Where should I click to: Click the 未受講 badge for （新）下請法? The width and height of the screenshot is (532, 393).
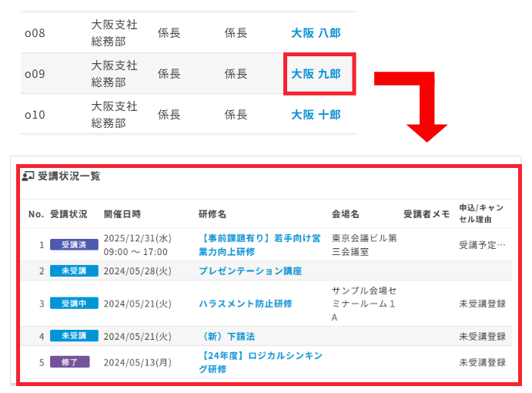[74, 336]
